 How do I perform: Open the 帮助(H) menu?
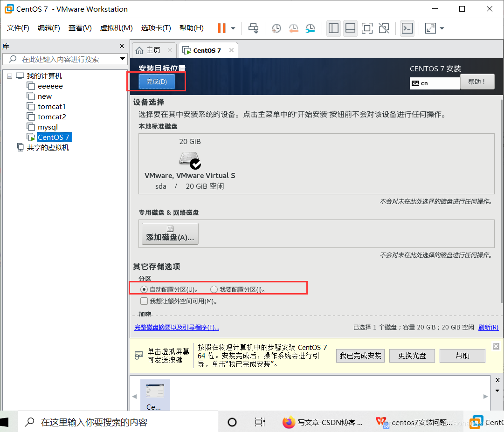click(x=191, y=28)
